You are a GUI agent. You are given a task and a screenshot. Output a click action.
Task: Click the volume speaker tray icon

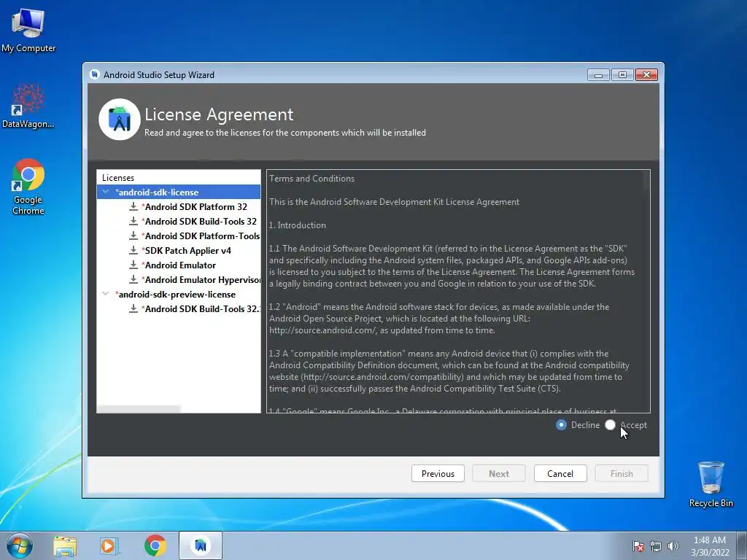tap(673, 546)
